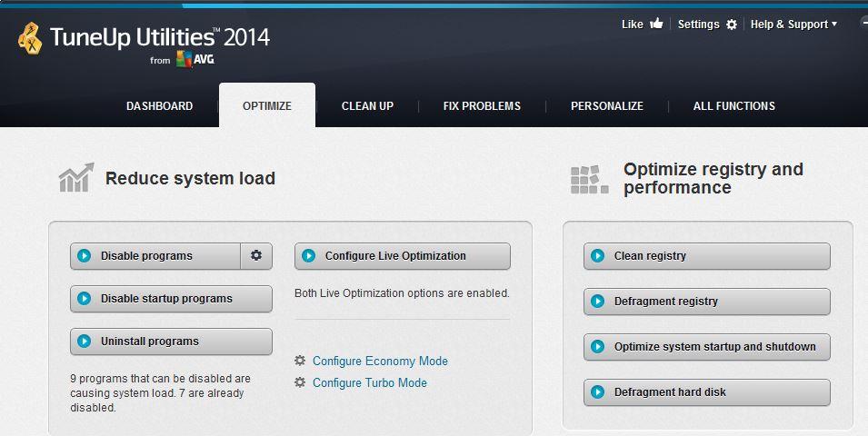Click the TuneUp Utilities logo icon
The height and width of the screenshot is (436, 868).
[x=30, y=39]
